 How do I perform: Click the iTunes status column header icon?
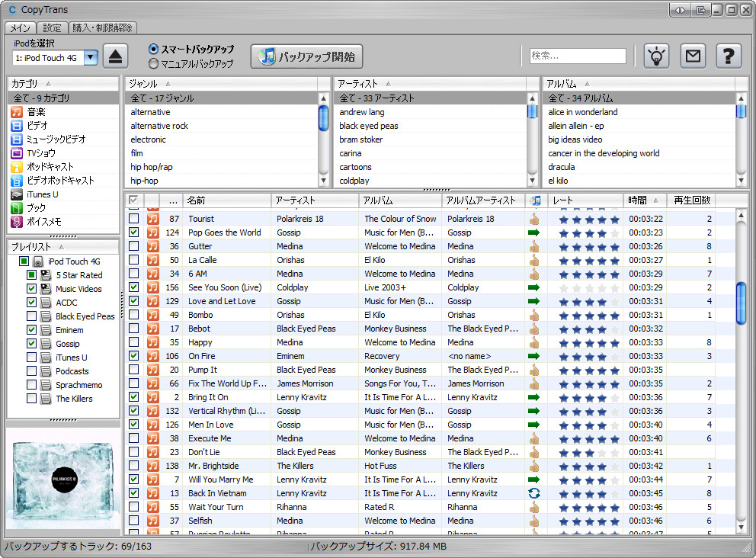pos(536,200)
